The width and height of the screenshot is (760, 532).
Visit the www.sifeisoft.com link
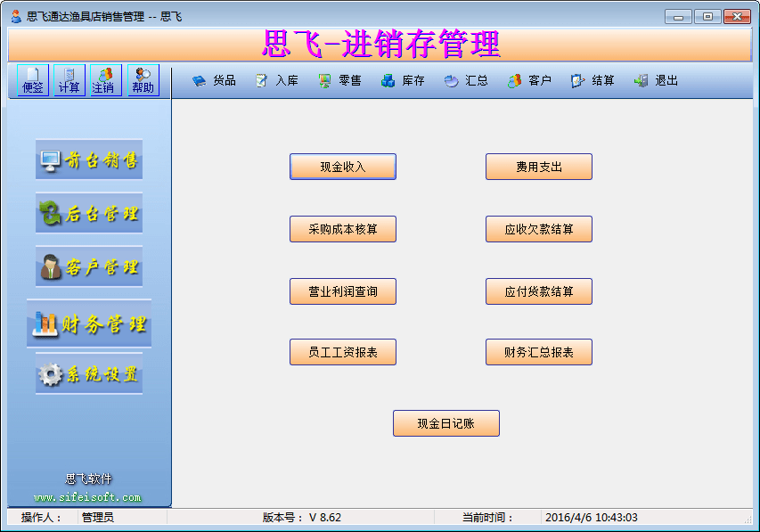click(x=87, y=497)
